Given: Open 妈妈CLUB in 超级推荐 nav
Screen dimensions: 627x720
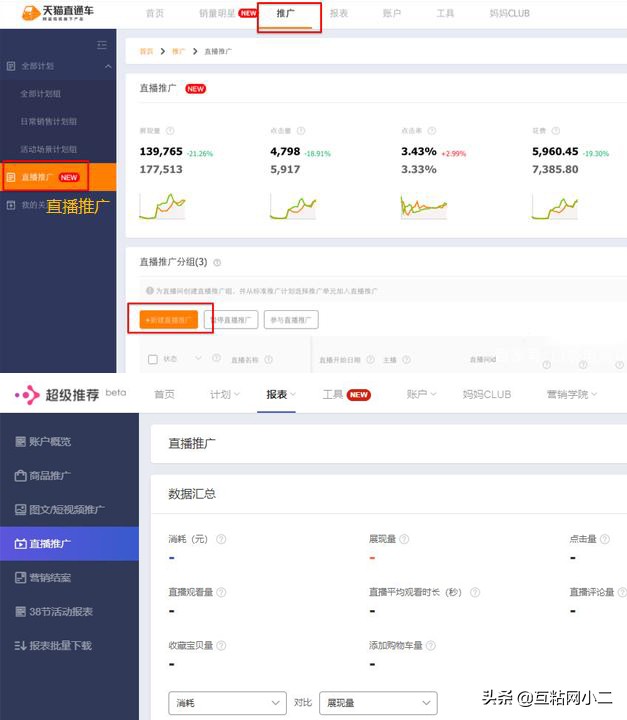Looking at the screenshot, I should click(486, 394).
